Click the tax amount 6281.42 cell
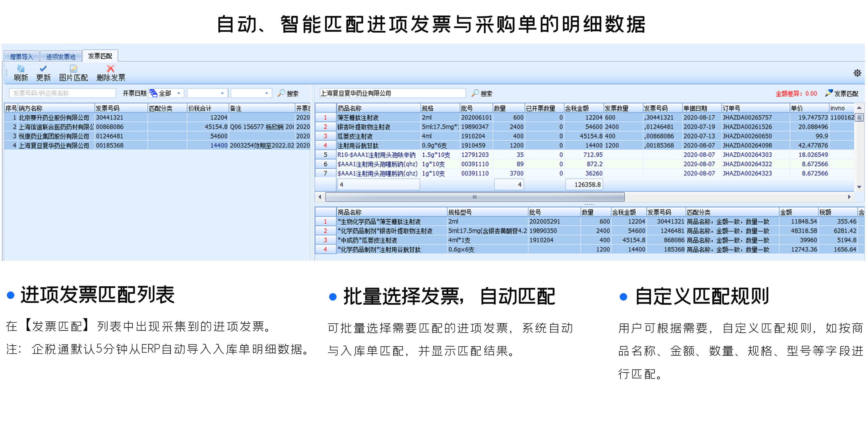 tap(838, 231)
